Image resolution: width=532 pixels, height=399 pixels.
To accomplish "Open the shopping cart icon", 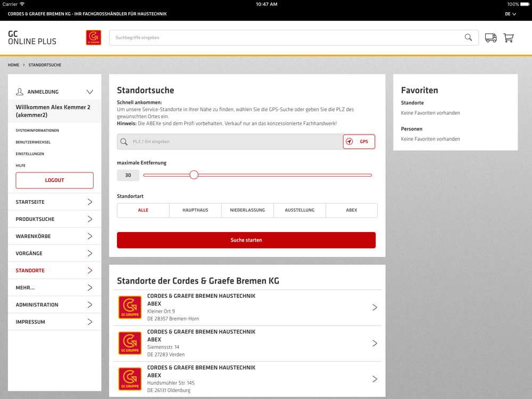I will (x=508, y=38).
